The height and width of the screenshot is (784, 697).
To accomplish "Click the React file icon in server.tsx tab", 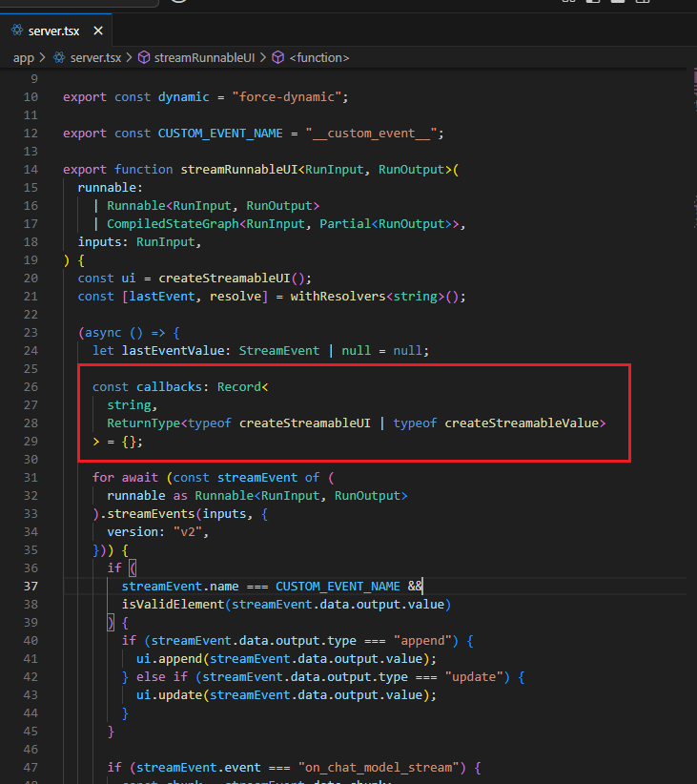I will coord(17,31).
